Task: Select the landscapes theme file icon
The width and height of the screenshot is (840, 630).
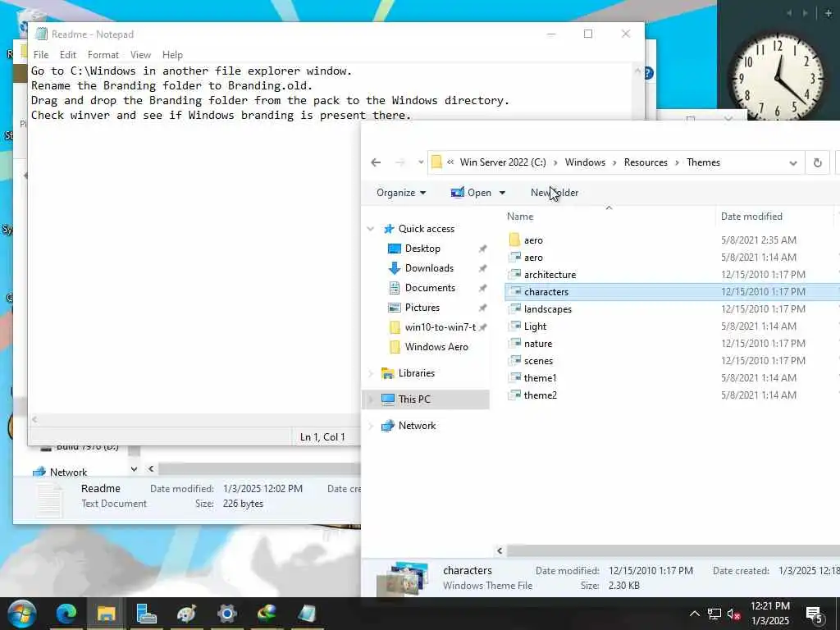Action: point(514,308)
